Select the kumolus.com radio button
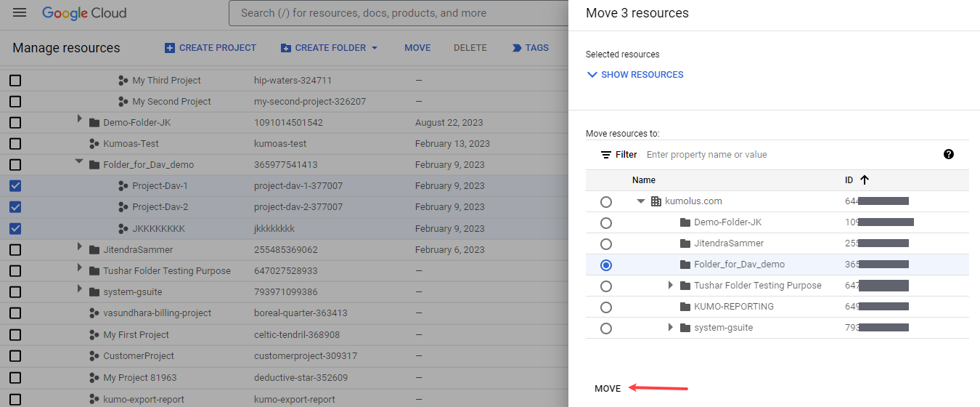This screenshot has width=980, height=407. (x=606, y=202)
